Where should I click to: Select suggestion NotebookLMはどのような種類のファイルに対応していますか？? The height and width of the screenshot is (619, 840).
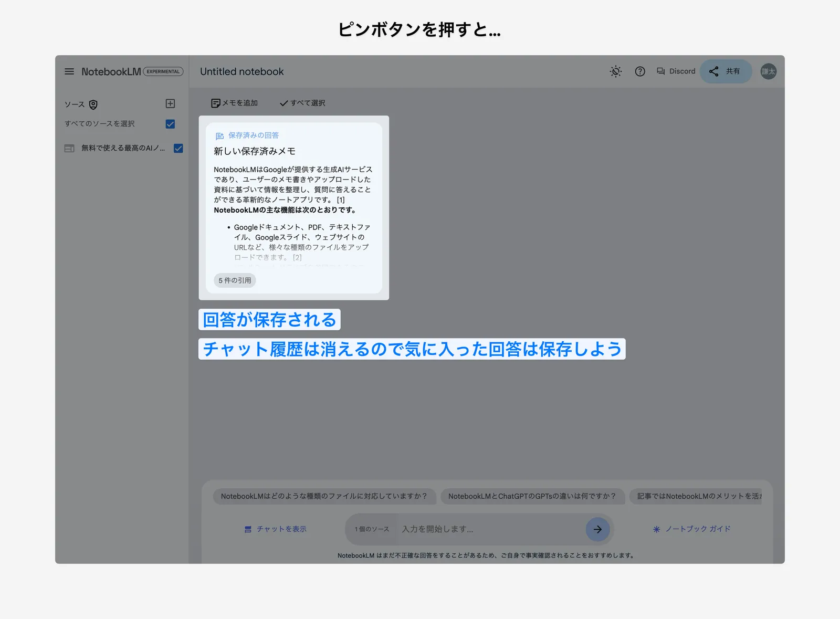[x=324, y=496]
